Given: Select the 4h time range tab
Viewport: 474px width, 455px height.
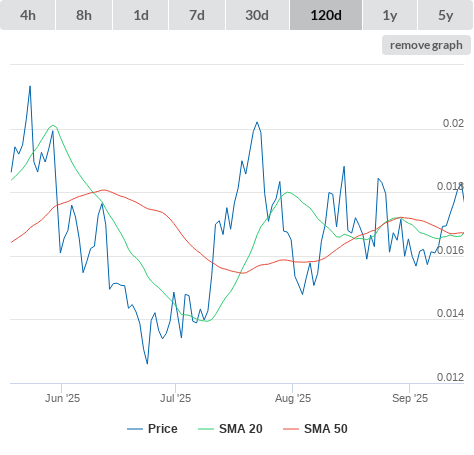Looking at the screenshot, I should [x=28, y=15].
